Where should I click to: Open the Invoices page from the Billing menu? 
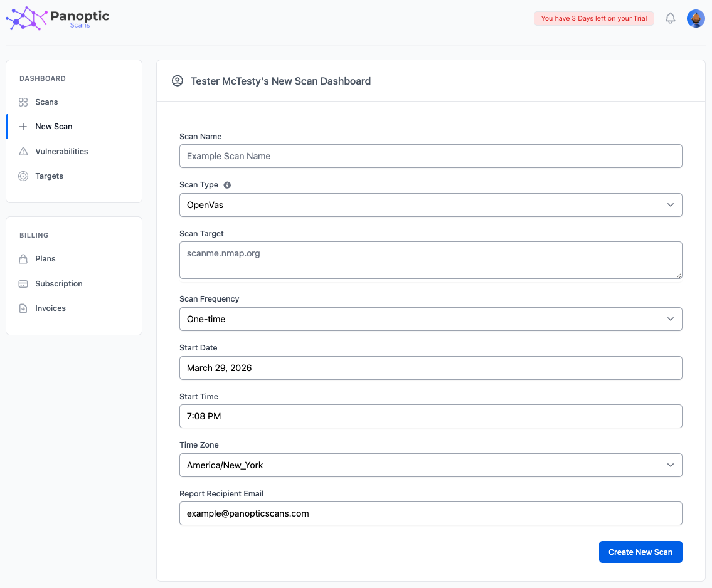(x=50, y=308)
